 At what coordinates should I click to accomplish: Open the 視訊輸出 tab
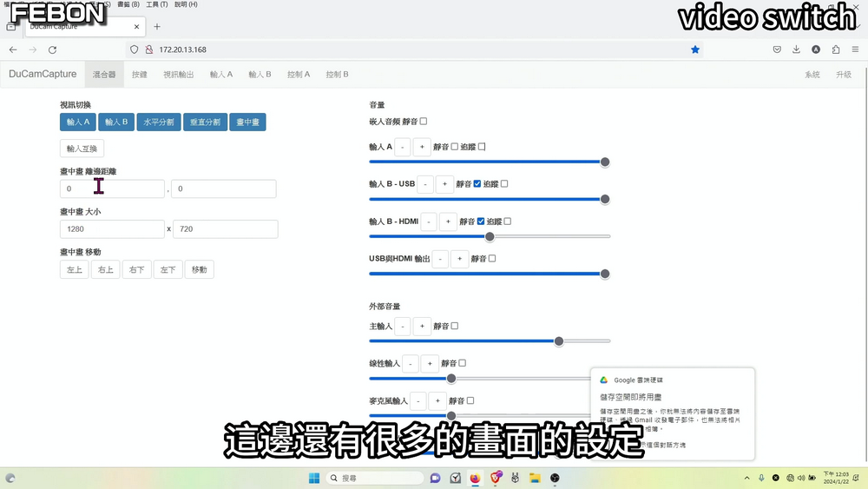178,74
